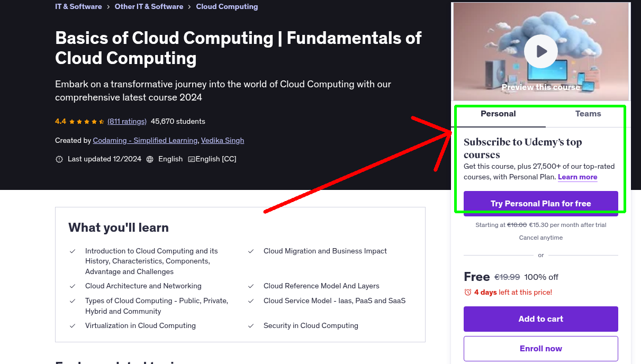Image resolution: width=641 pixels, height=364 pixels.
Task: Follow the Learn more link for Personal Plan
Action: 577,177
